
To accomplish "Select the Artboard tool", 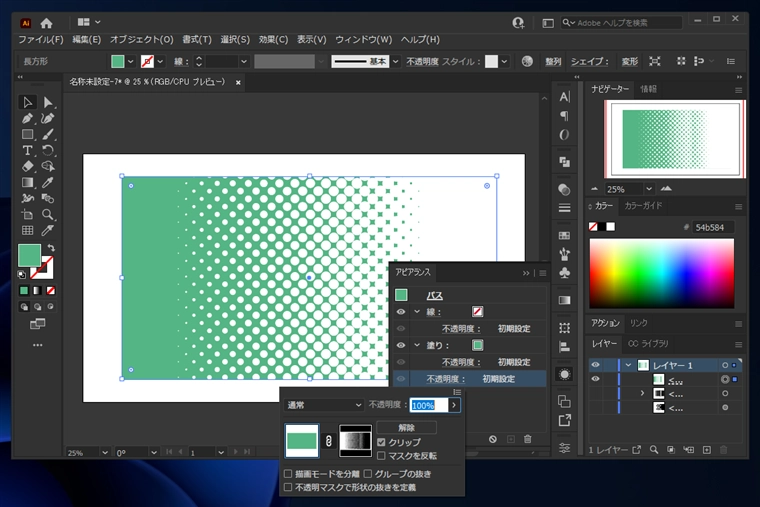I will pos(27,214).
